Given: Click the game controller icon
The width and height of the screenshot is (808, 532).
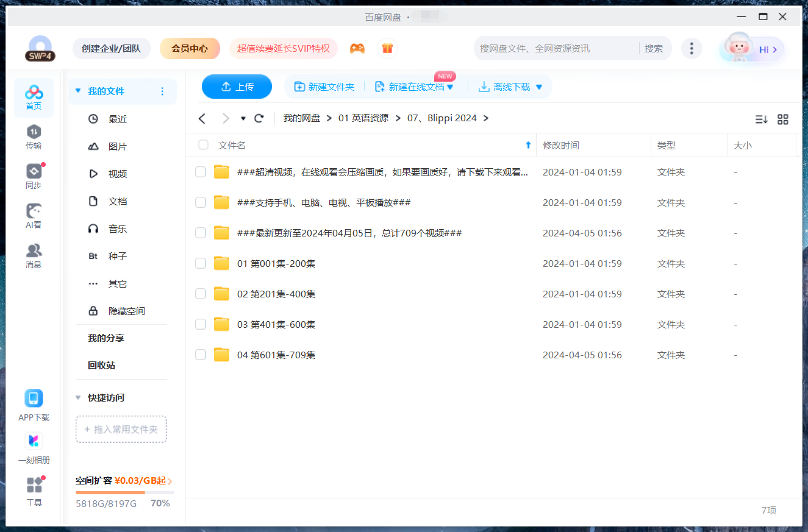Looking at the screenshot, I should tap(357, 49).
